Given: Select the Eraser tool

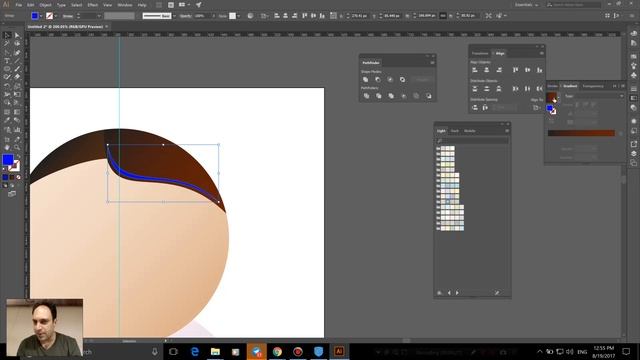Looking at the screenshot, I should click(x=17, y=77).
